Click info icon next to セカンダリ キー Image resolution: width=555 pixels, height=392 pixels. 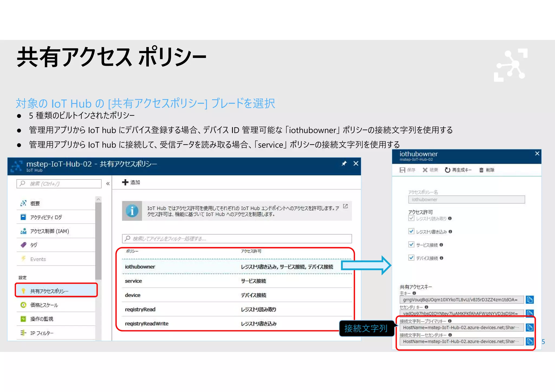(x=426, y=307)
